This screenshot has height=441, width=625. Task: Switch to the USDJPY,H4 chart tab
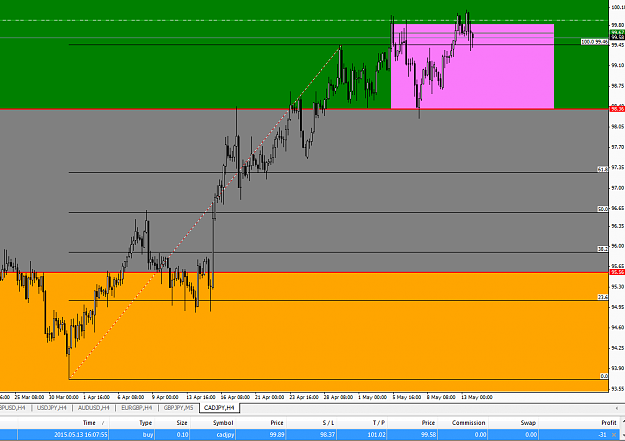tap(51, 408)
